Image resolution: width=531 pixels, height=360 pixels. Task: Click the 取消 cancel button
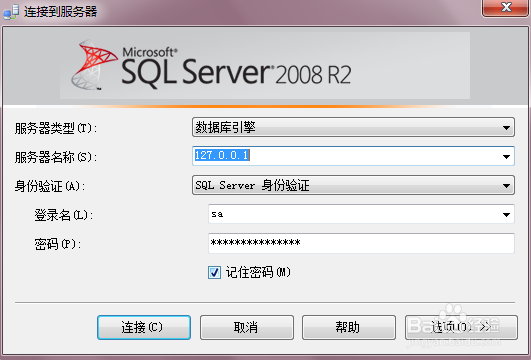click(x=247, y=327)
